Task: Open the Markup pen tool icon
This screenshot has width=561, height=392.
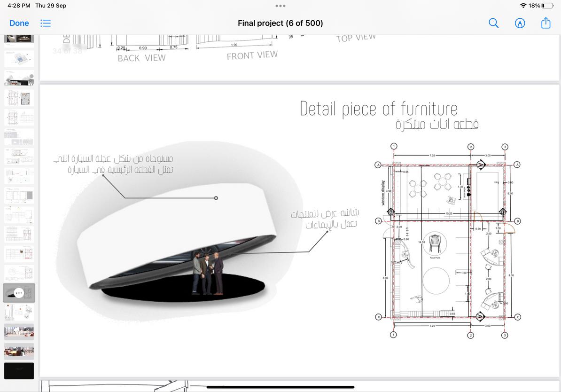Action: click(x=520, y=24)
